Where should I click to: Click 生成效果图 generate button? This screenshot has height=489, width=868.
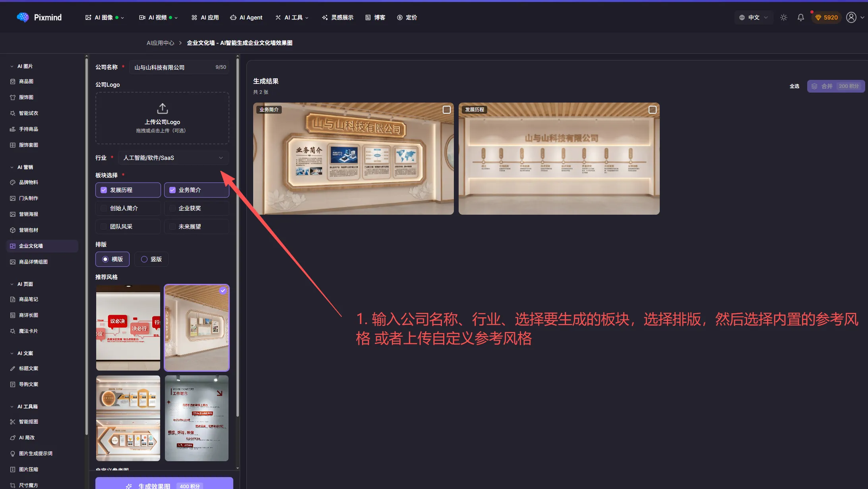click(164, 483)
